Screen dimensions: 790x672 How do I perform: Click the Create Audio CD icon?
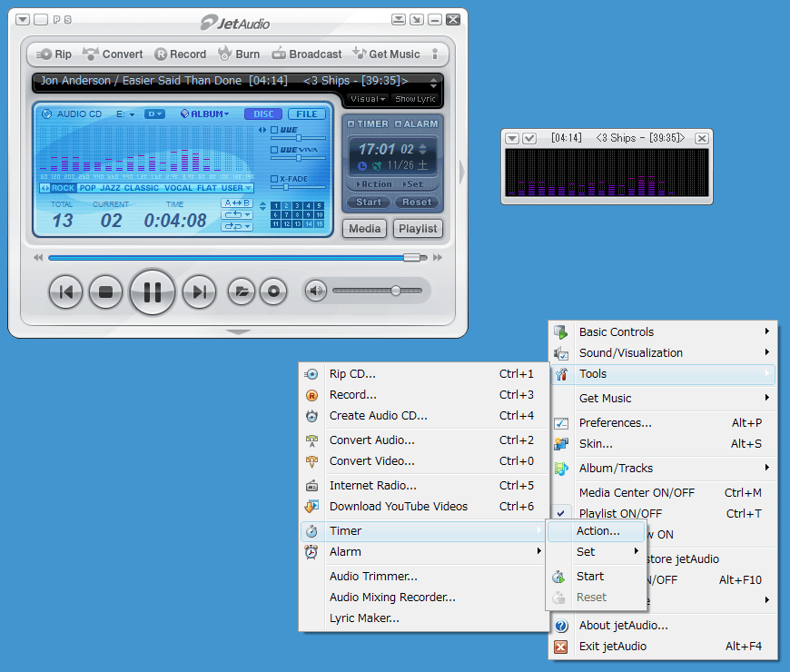click(x=311, y=416)
